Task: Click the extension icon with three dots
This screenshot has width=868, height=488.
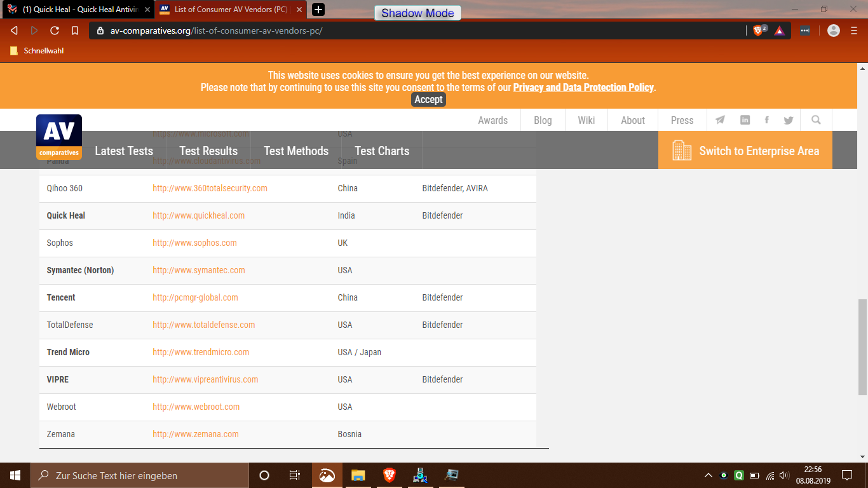Action: 805,30
